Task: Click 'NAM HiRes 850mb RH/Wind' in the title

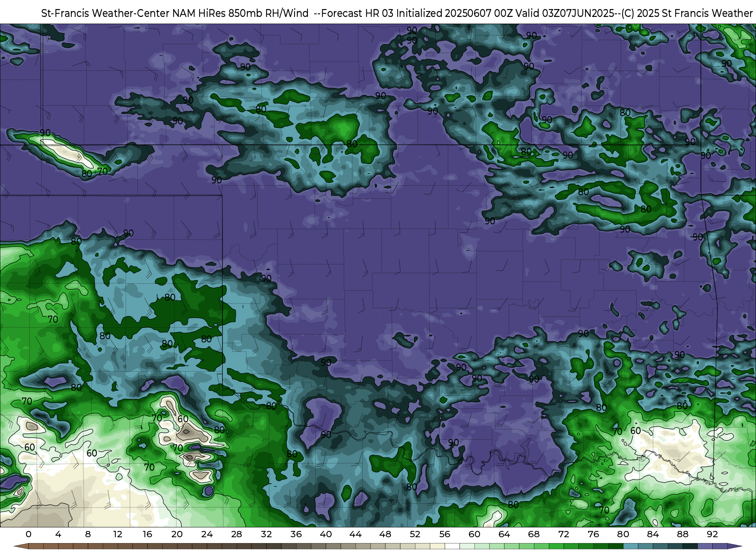Action: click(x=241, y=13)
